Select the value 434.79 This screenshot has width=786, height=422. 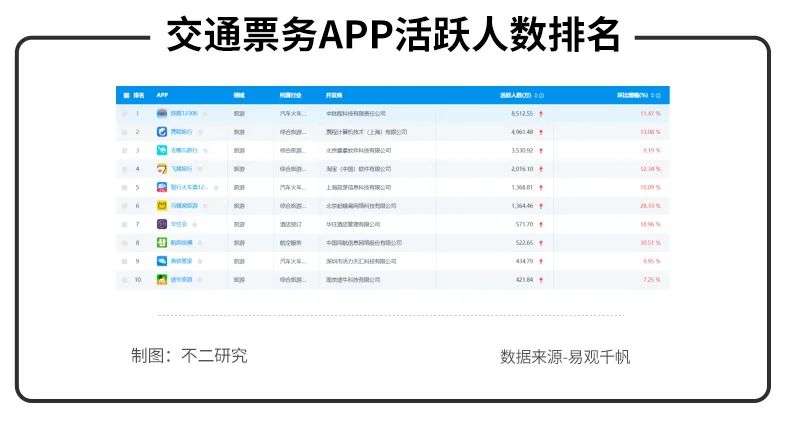click(x=524, y=261)
